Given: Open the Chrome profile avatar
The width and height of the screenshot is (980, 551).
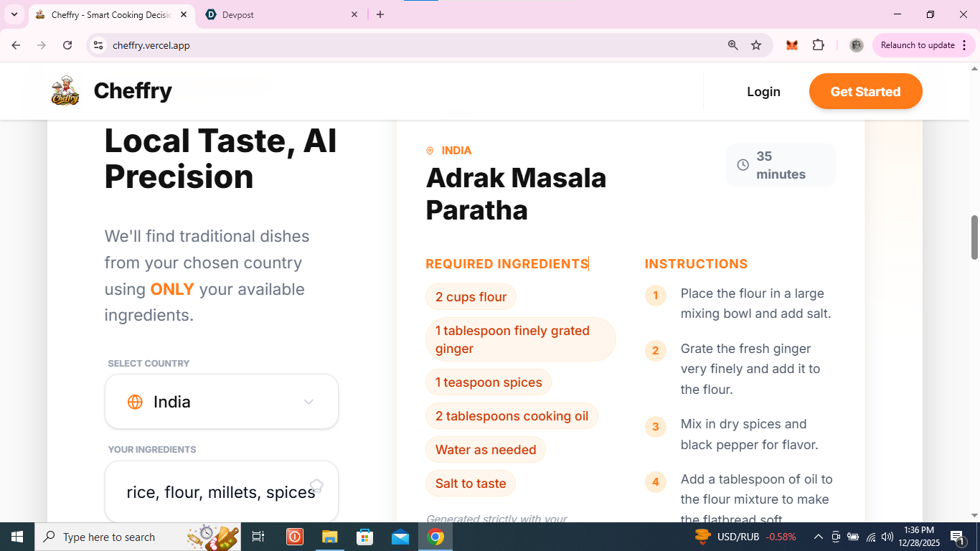Looking at the screenshot, I should [x=856, y=45].
